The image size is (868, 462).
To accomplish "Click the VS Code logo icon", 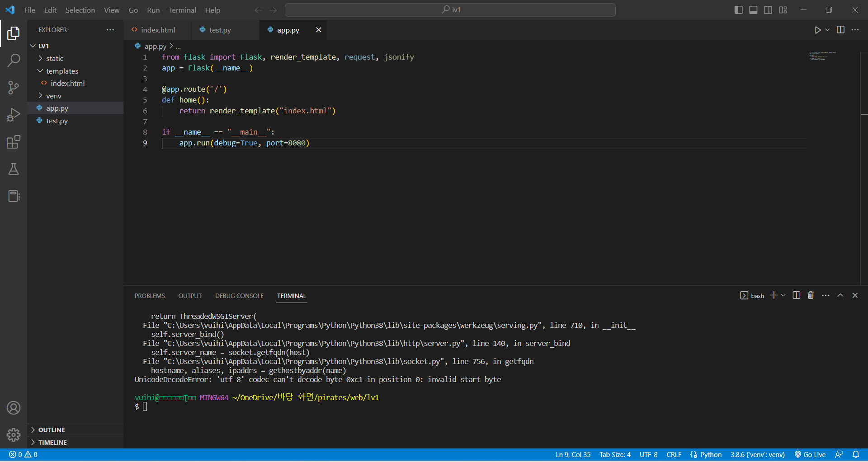I will pos(10,10).
